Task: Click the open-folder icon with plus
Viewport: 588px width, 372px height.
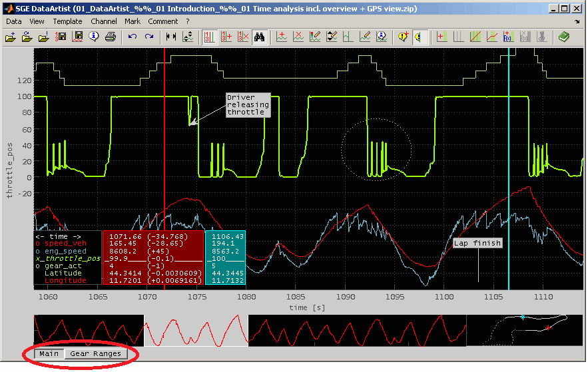Action: pyautogui.click(x=11, y=37)
